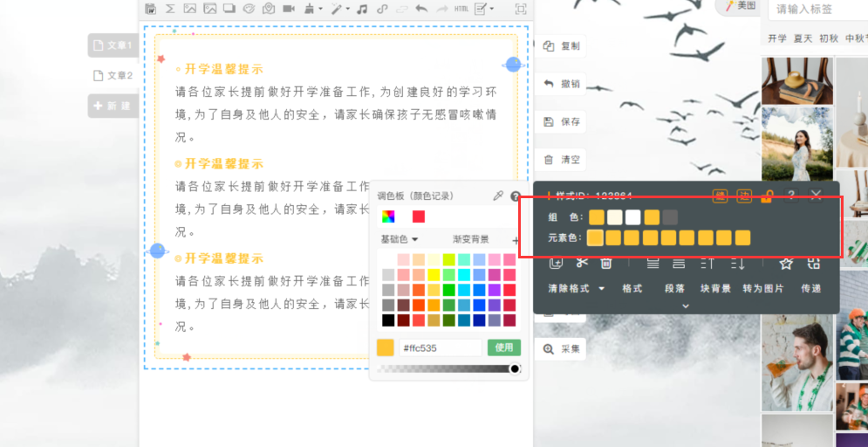Click the move-block-up arrow icon
Screen dimensions: 868x447
(x=707, y=264)
